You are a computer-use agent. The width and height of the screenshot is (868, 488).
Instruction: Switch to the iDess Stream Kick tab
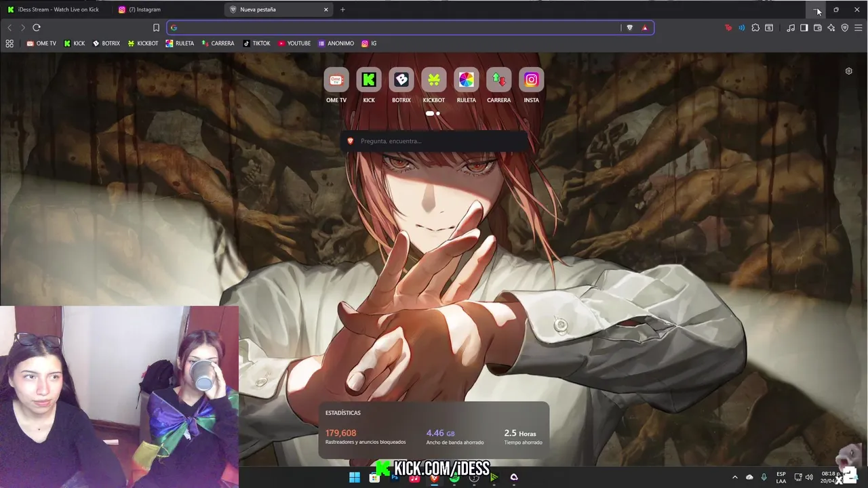click(x=56, y=9)
